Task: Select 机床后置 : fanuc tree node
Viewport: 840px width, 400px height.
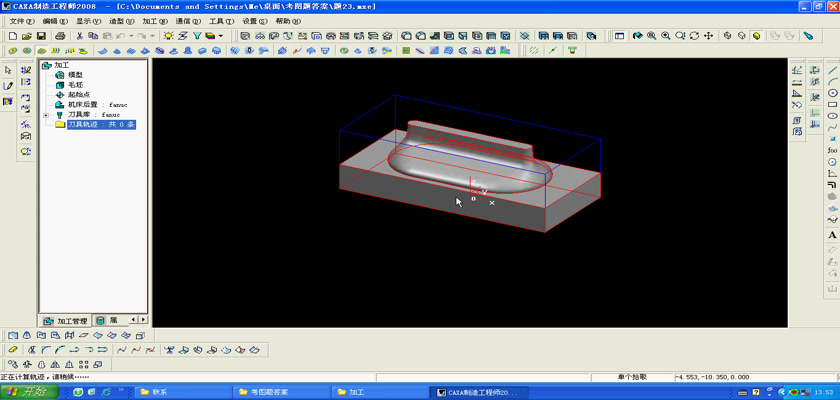Action: 97,105
